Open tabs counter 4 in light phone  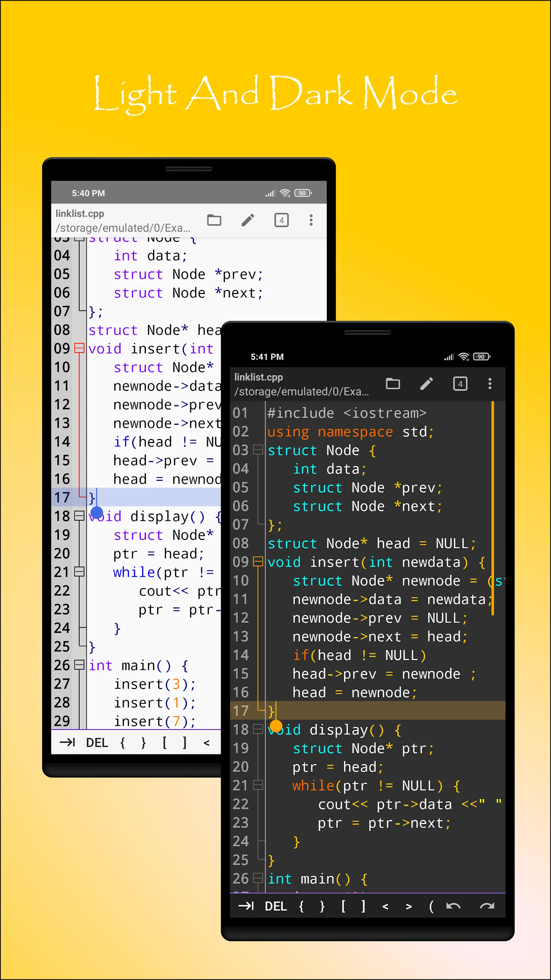click(x=281, y=220)
